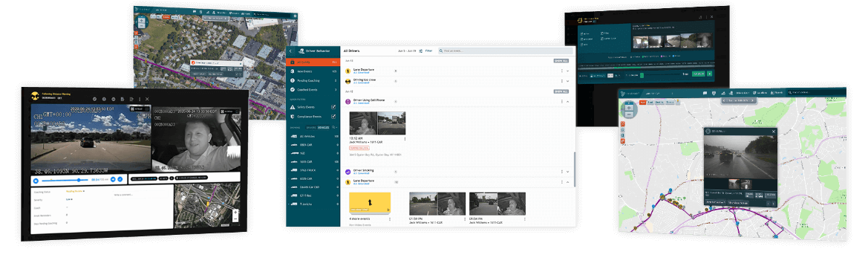Click the Driver Using Cell Phone event icon
This screenshot has height=272, width=868.
click(348, 101)
